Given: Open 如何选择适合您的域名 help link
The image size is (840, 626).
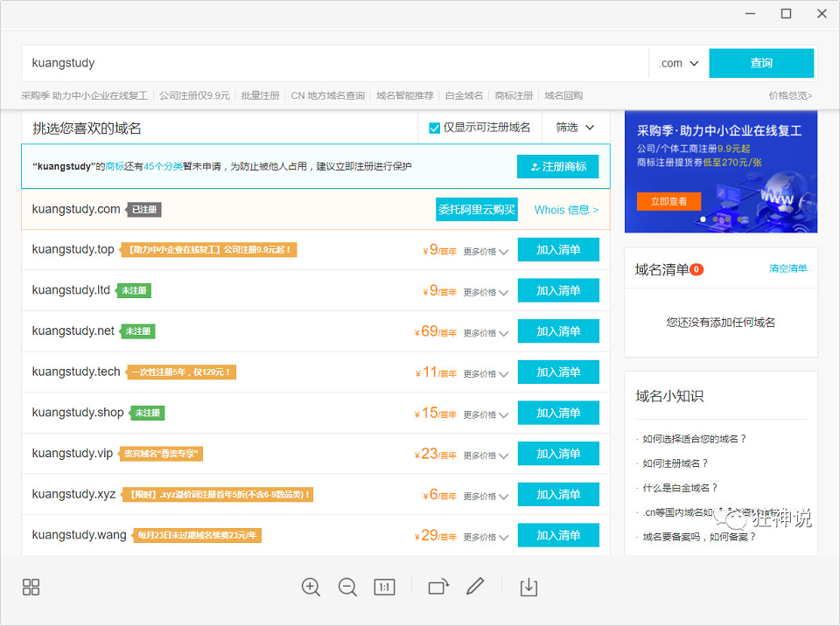Looking at the screenshot, I should [x=694, y=439].
